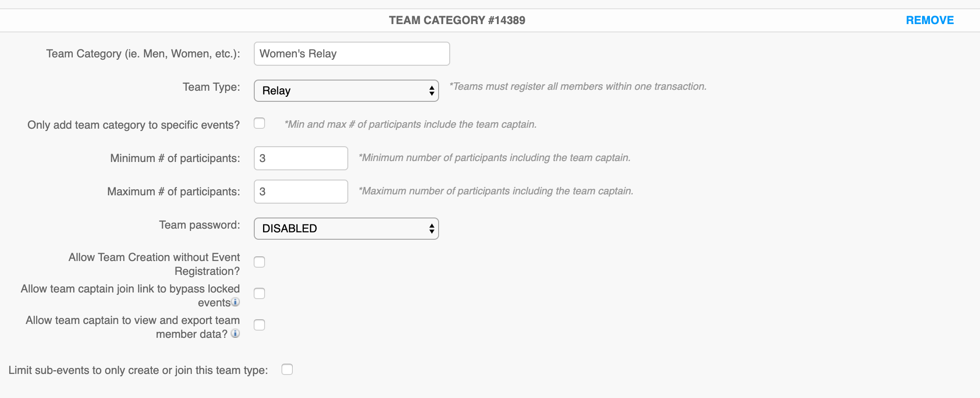Click the Minimum # of participants label

175,158
